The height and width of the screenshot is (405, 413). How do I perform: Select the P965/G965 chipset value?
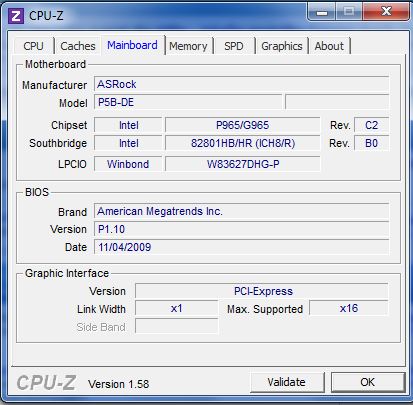click(x=243, y=125)
